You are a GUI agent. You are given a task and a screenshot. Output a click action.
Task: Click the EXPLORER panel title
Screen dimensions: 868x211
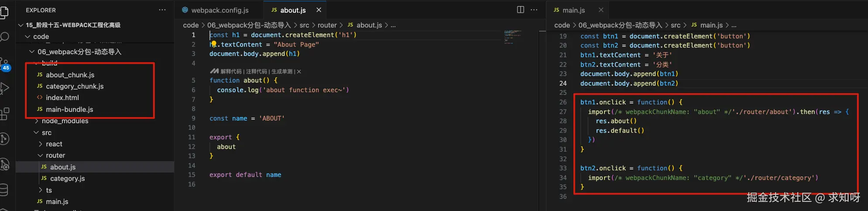pos(41,10)
